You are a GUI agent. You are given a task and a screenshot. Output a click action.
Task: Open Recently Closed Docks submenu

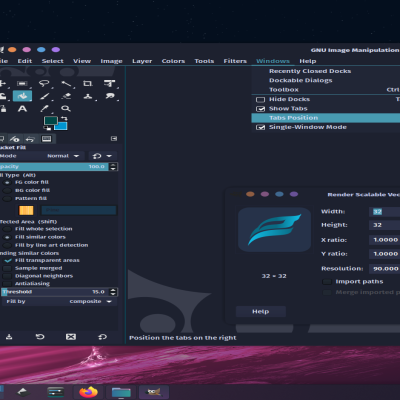326,71
